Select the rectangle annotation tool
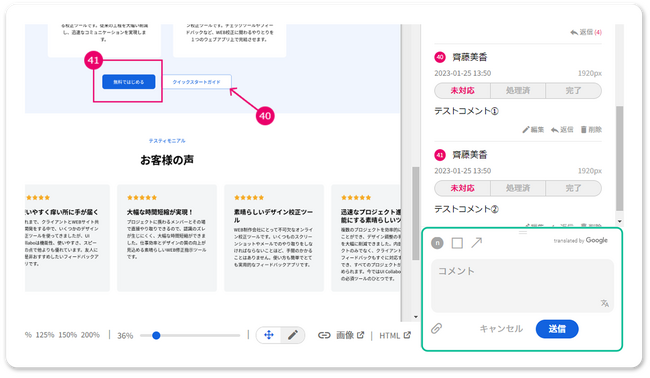The width and height of the screenshot is (650, 378). coord(457,243)
